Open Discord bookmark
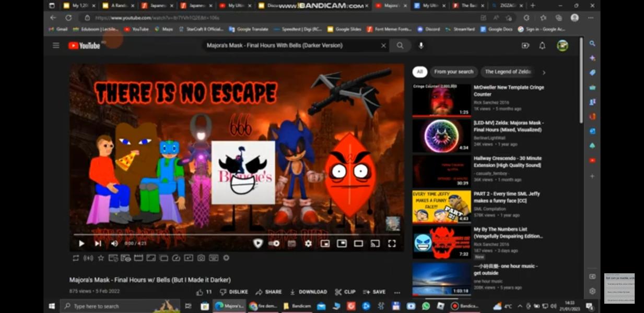This screenshot has height=313, width=644. (x=429, y=29)
